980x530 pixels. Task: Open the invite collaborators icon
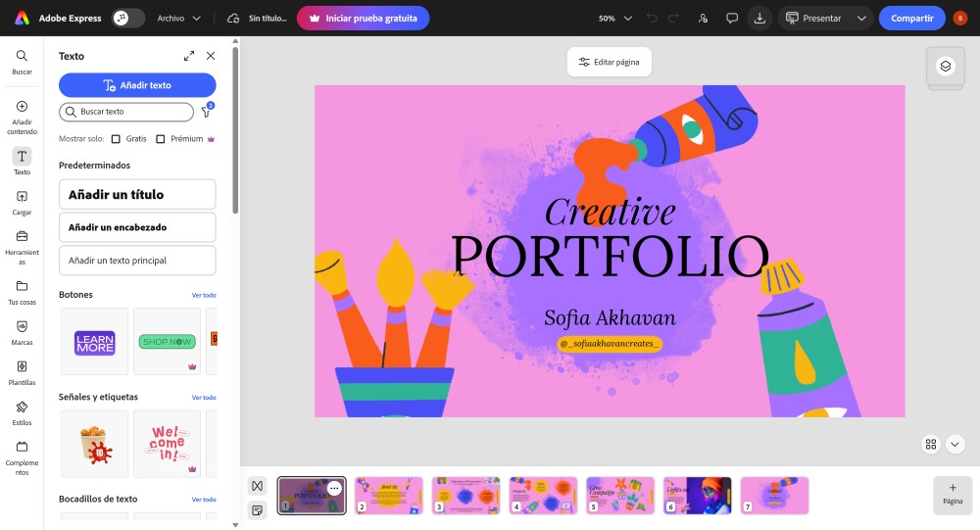(x=703, y=19)
